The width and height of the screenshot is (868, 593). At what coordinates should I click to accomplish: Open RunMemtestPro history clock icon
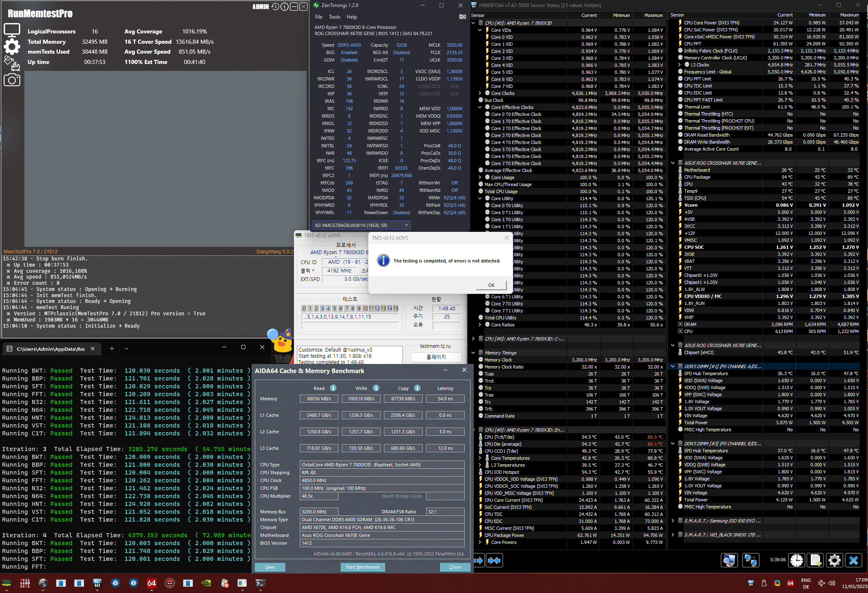(x=275, y=7)
